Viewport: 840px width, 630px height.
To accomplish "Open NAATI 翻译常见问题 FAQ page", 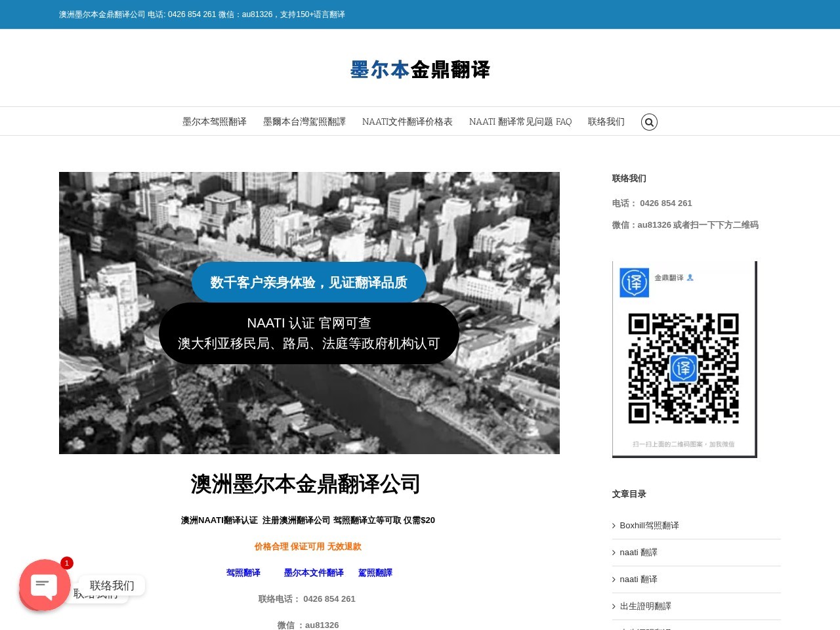I will [520, 122].
